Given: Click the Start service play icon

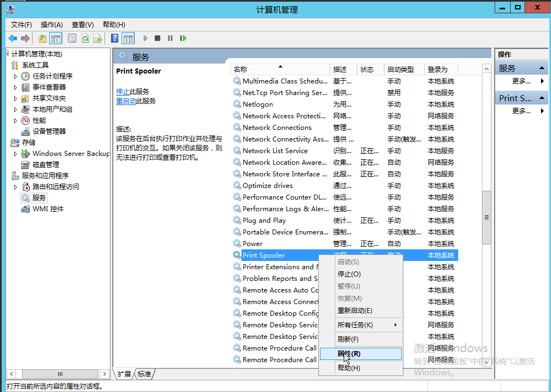Looking at the screenshot, I should click(145, 38).
